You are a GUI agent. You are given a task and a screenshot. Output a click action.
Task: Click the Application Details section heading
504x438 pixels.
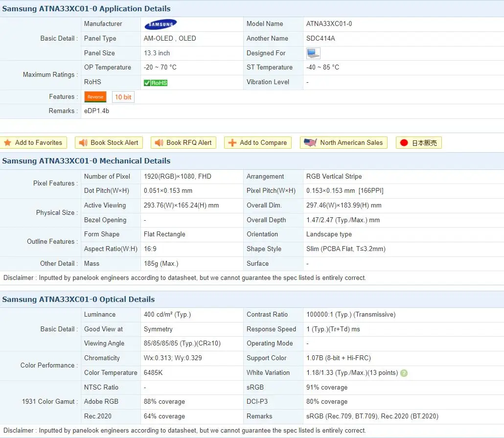click(86, 9)
